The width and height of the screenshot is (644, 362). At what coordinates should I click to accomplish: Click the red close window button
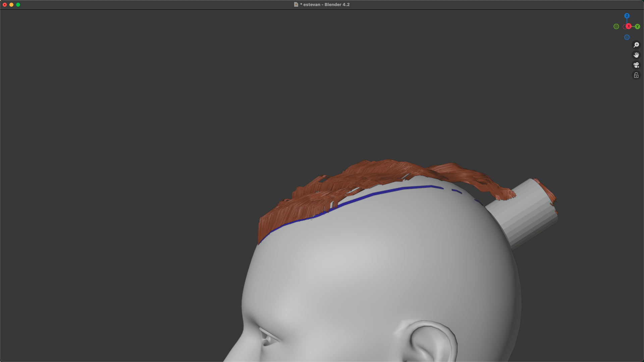click(5, 5)
